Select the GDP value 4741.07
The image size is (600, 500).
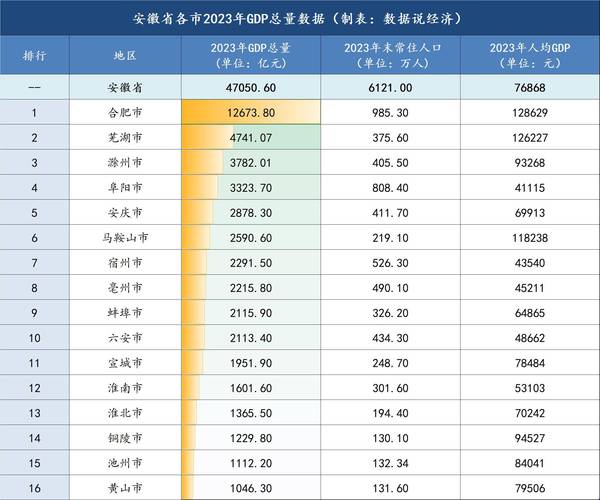click(x=251, y=138)
